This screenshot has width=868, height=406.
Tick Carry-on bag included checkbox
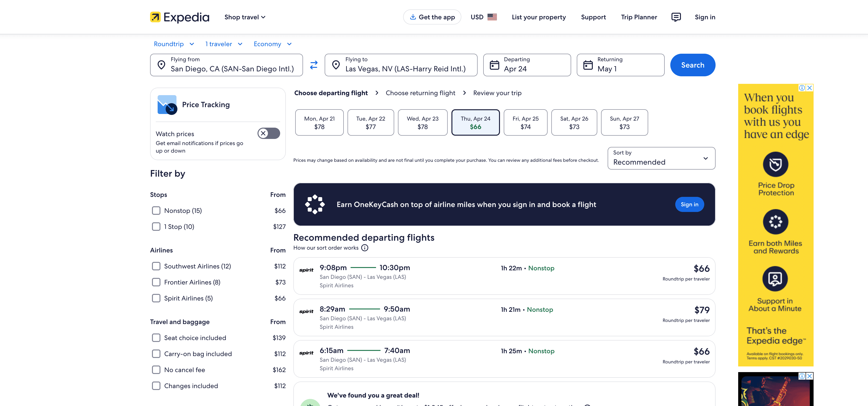coord(156,354)
